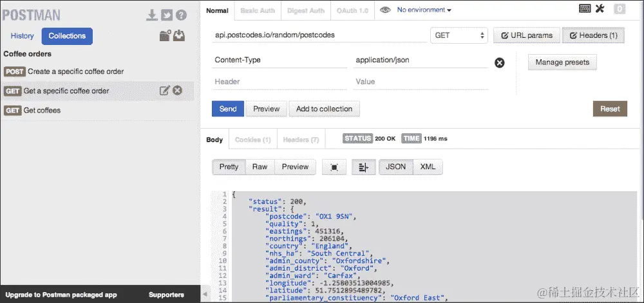Open the Supporters link
Screen dimensions: 644x303
[x=166, y=295]
